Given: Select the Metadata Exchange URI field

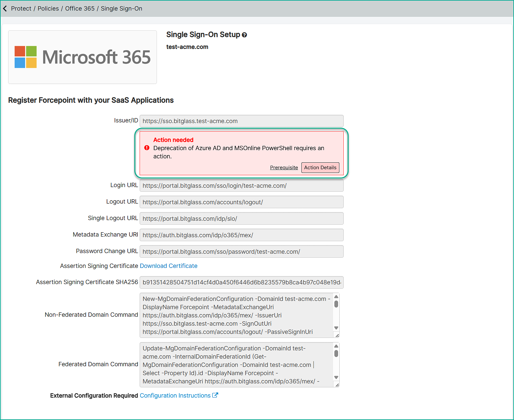Looking at the screenshot, I should click(x=241, y=235).
